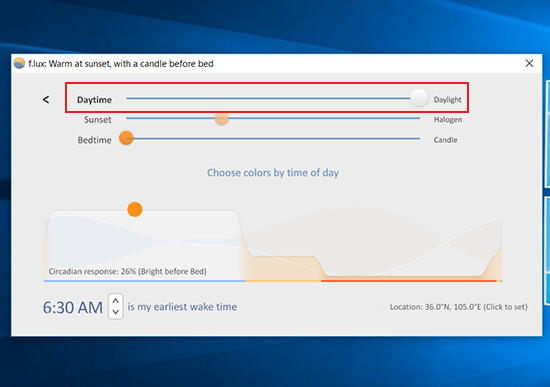Click the Daylight preset text

448,100
